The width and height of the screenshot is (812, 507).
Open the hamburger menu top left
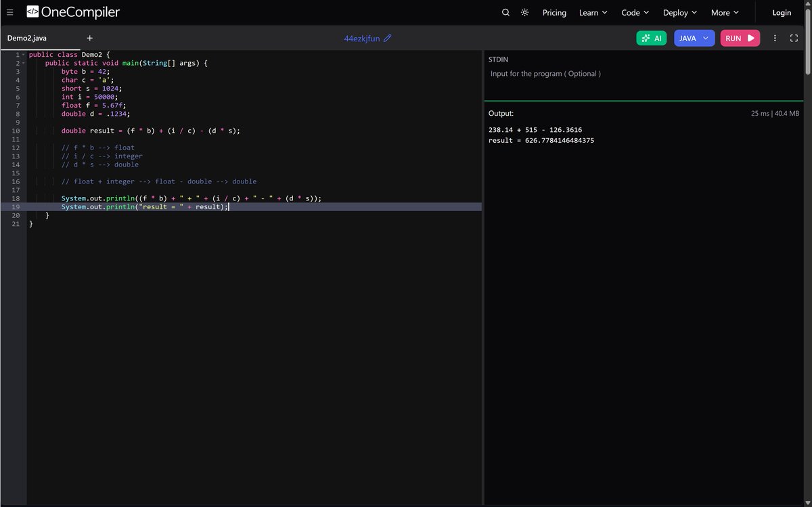point(10,12)
